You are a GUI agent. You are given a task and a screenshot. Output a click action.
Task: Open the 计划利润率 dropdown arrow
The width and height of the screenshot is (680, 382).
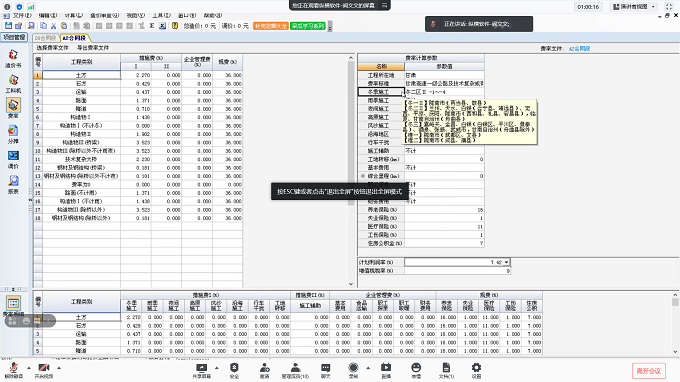[x=506, y=262]
